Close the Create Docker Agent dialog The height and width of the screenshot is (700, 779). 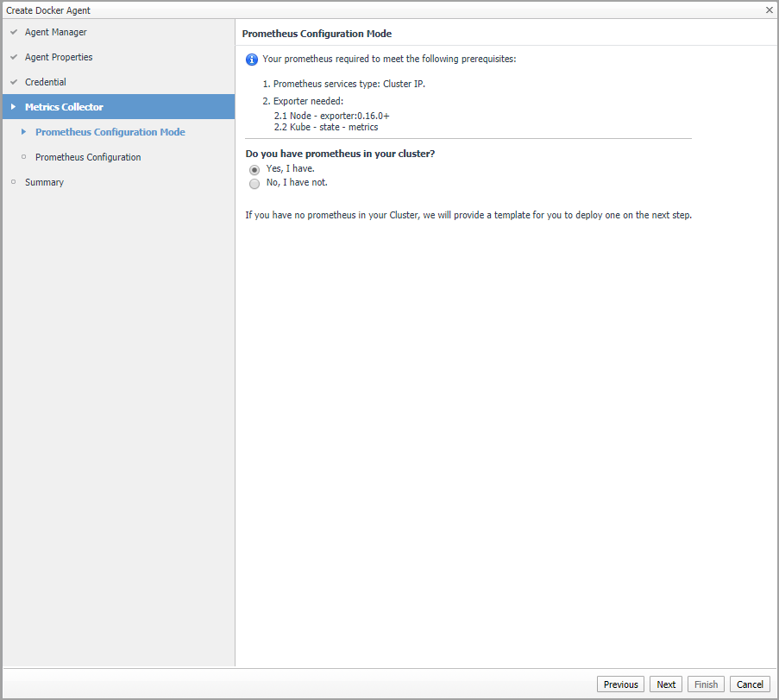click(769, 10)
